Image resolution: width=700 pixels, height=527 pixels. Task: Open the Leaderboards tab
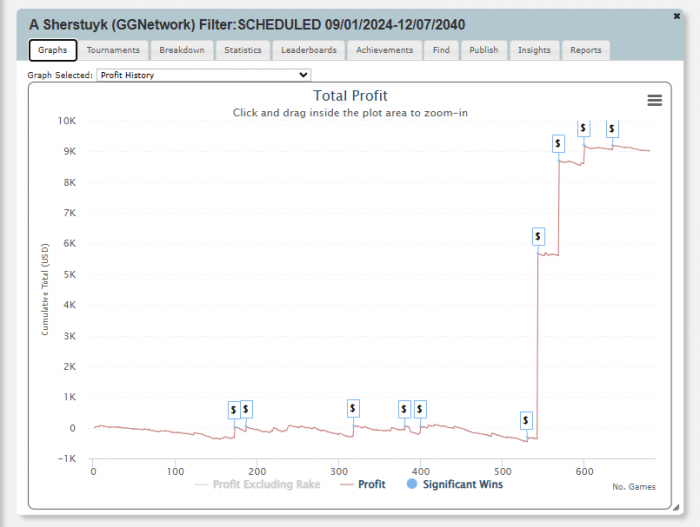click(309, 50)
